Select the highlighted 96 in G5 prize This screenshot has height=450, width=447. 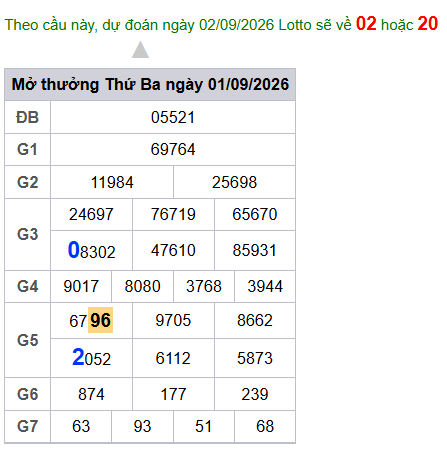pyautogui.click(x=100, y=320)
